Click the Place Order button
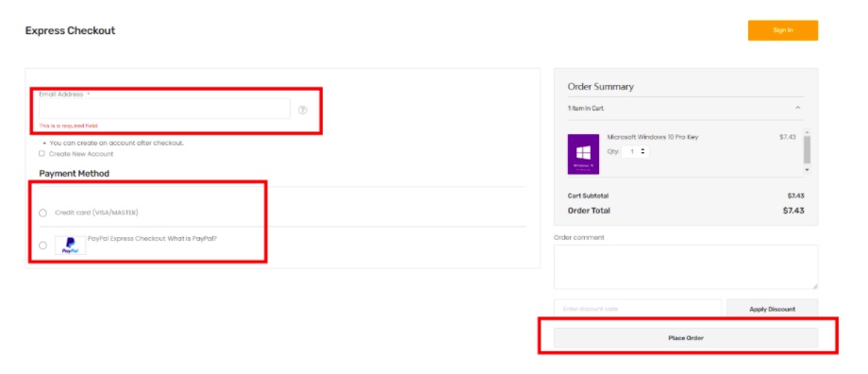This screenshot has height=374, width=868. click(686, 337)
